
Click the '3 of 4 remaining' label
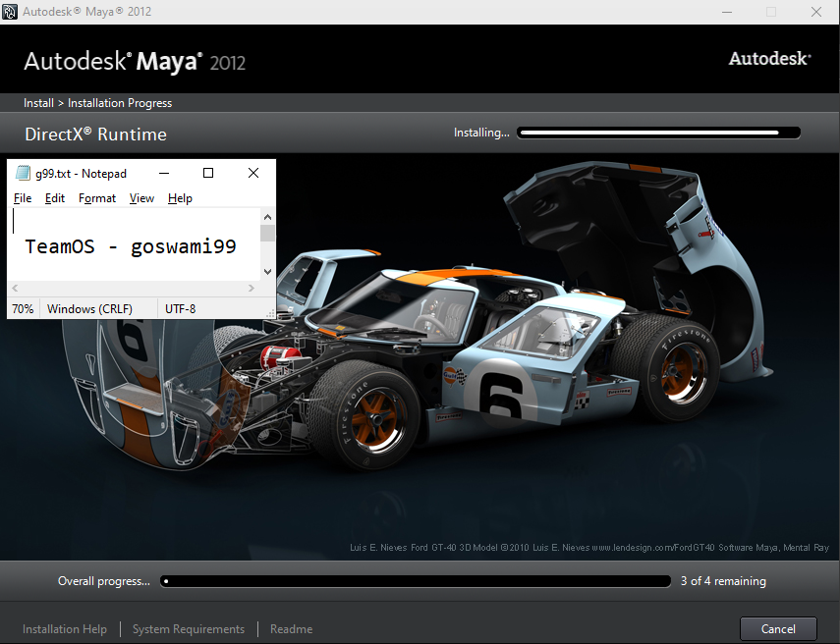[723, 581]
